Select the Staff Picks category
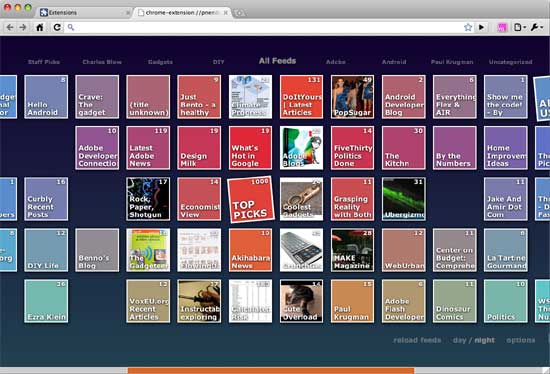 tap(44, 62)
